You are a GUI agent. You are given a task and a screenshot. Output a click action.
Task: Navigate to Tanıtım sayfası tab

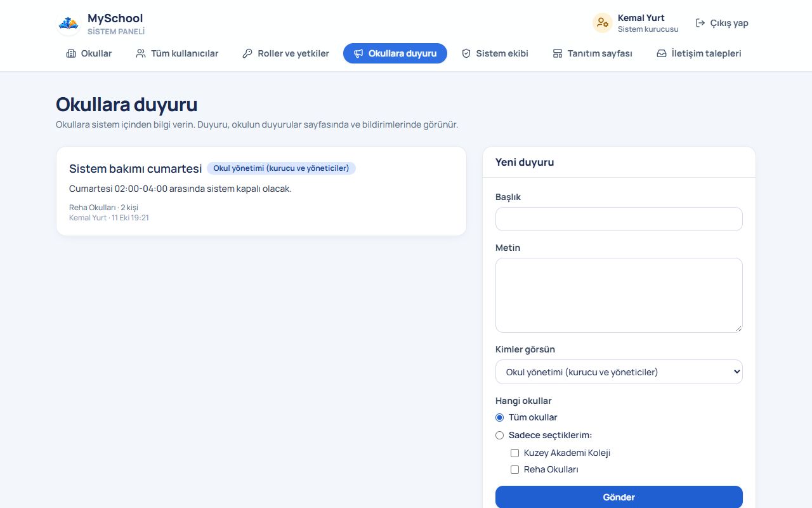point(593,53)
